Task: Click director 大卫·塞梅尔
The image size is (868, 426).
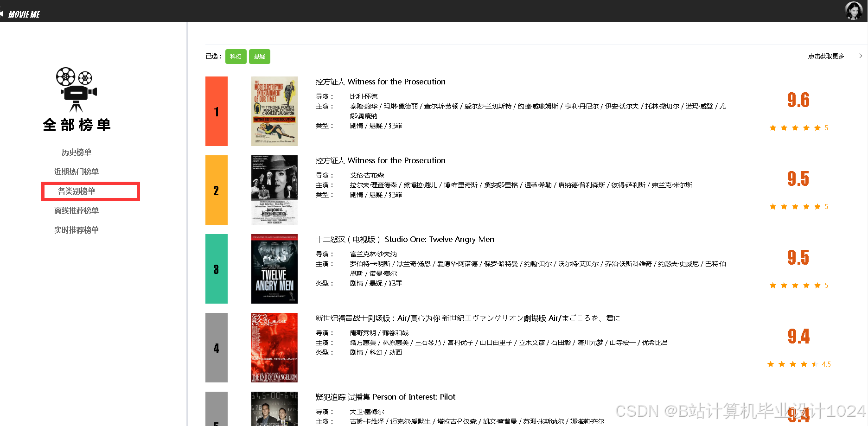Action: click(367, 412)
